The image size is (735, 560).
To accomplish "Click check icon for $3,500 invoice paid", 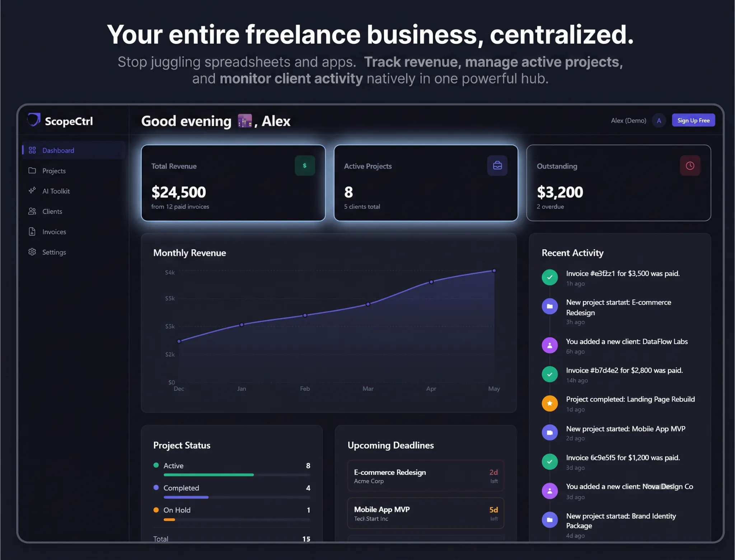I will [x=550, y=277].
